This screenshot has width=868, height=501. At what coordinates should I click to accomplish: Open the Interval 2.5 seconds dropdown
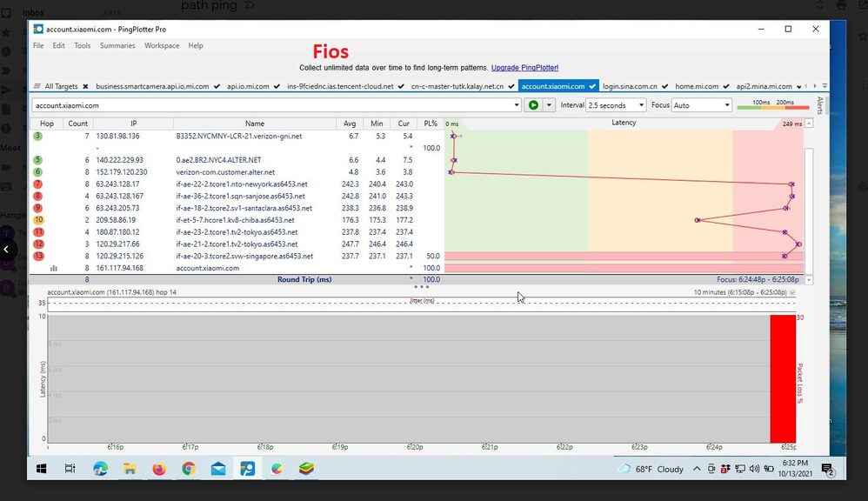point(616,105)
